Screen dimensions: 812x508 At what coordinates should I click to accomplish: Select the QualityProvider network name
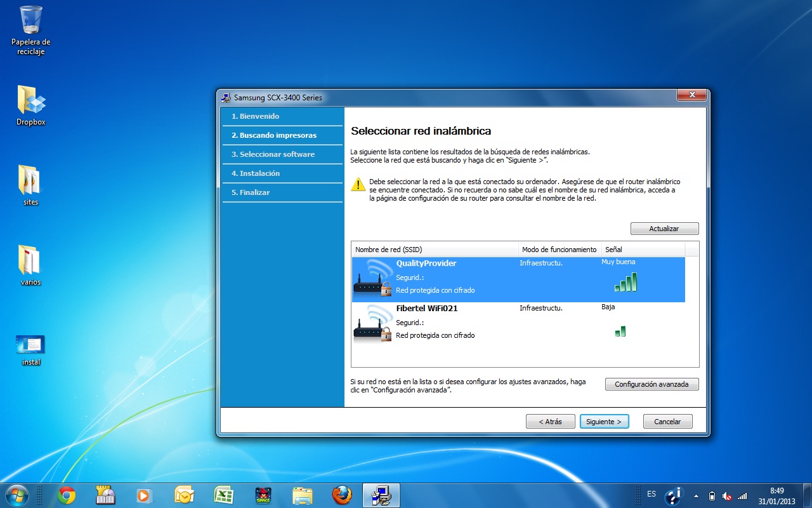click(426, 263)
